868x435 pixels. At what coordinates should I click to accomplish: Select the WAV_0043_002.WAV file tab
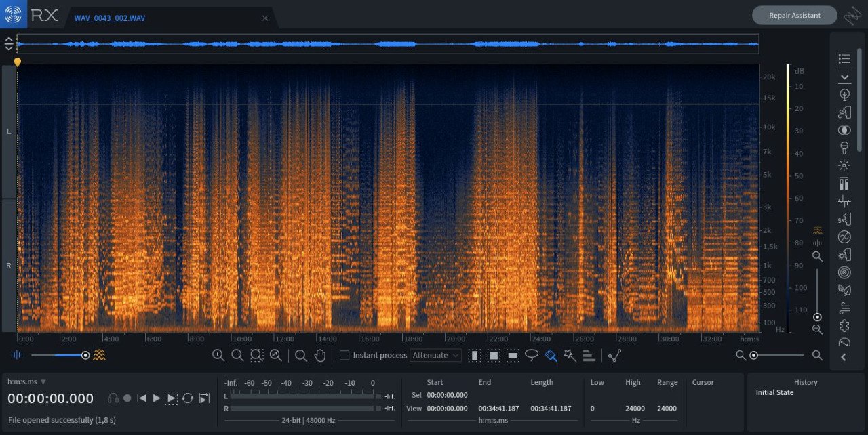click(109, 18)
